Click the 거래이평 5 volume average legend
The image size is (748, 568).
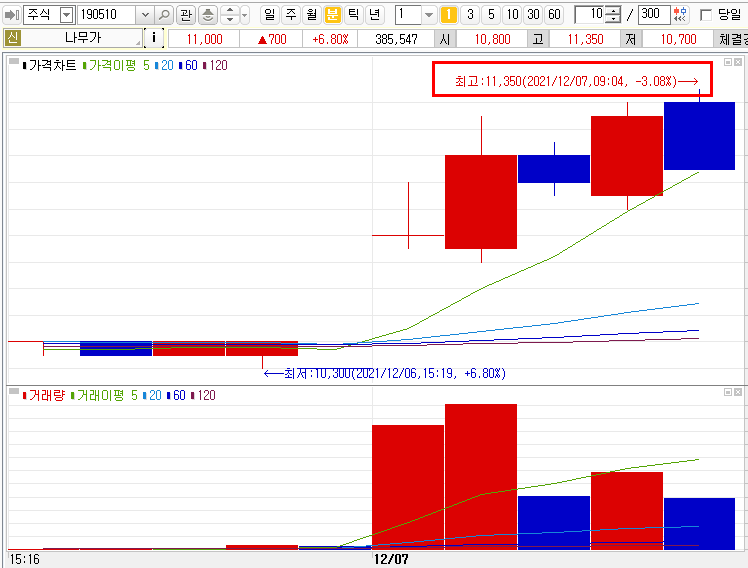click(x=104, y=395)
